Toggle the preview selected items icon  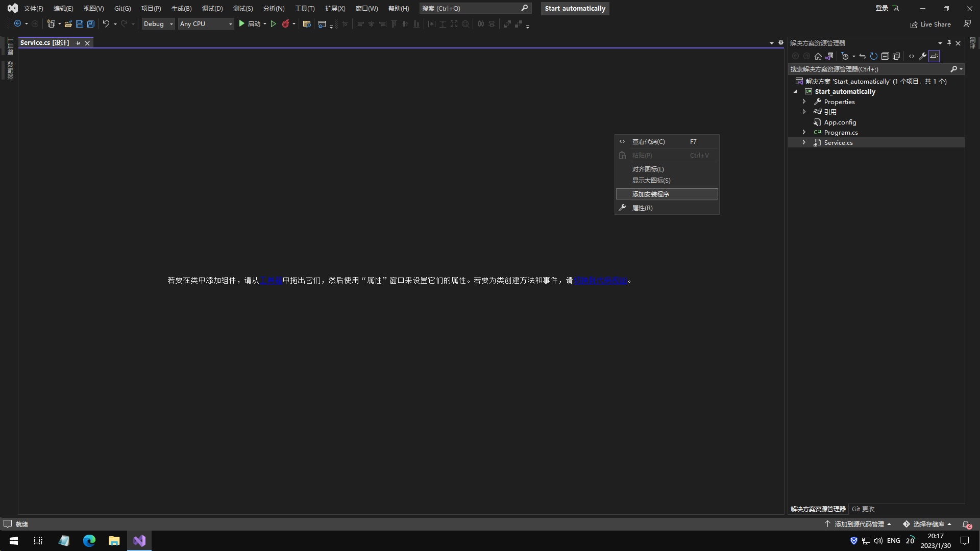934,56
